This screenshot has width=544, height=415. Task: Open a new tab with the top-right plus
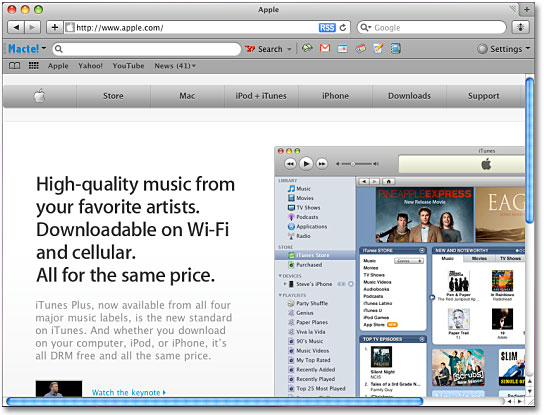point(527,9)
